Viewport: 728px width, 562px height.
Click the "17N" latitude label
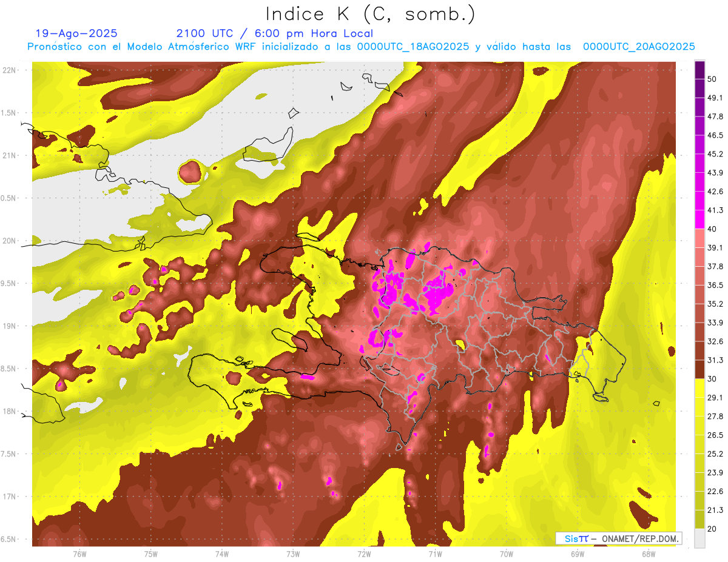tap(9, 497)
